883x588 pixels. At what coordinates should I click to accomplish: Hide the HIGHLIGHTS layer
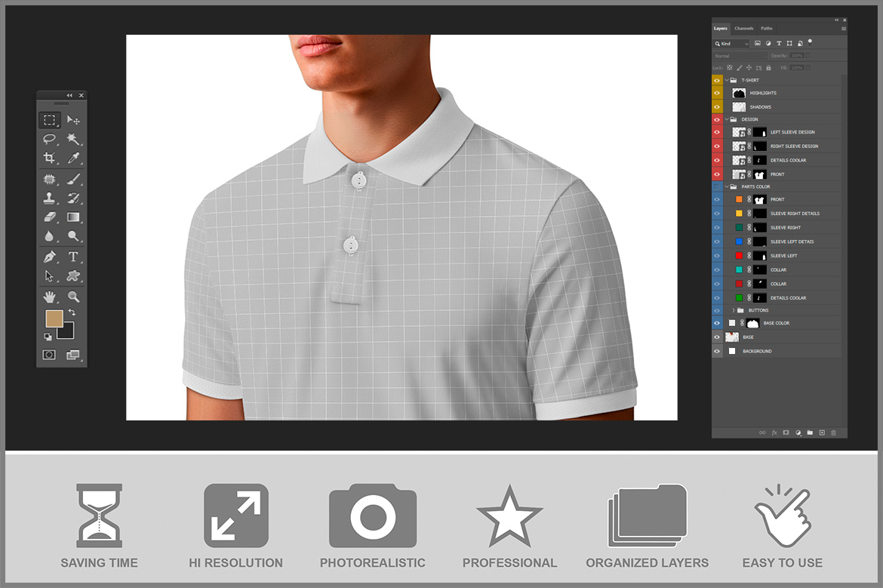(717, 93)
